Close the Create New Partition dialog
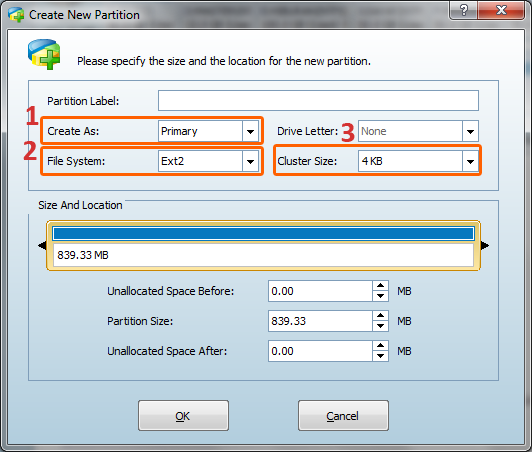The image size is (532, 452). [501, 10]
